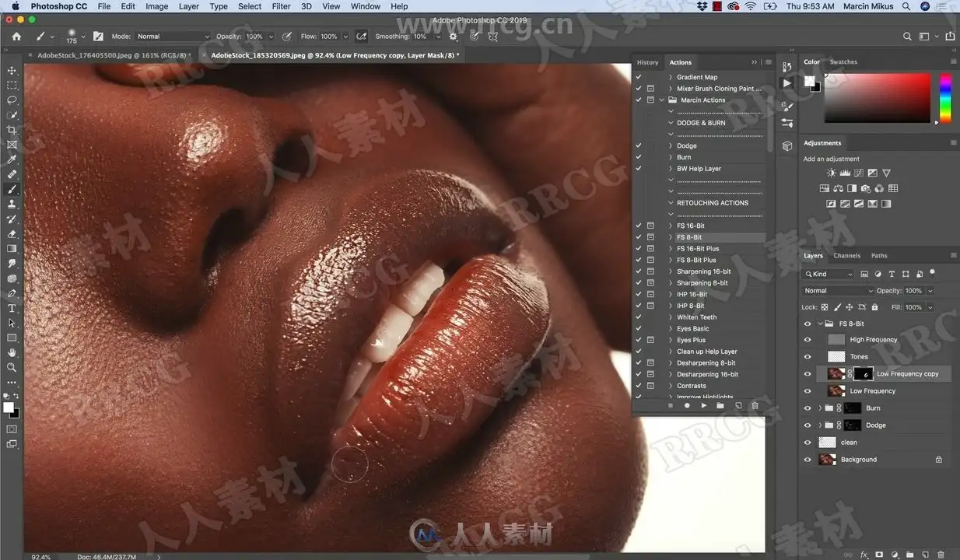Create new action set folder icon

pyautogui.click(x=720, y=405)
